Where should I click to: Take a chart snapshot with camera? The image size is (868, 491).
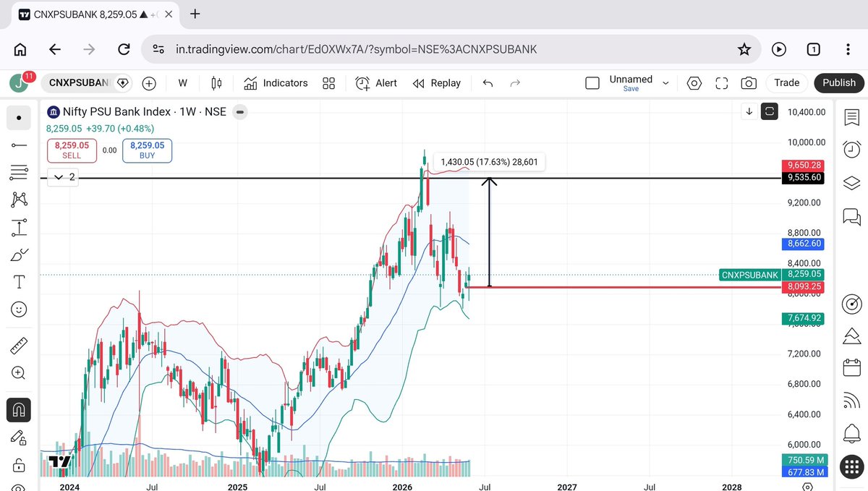749,83
